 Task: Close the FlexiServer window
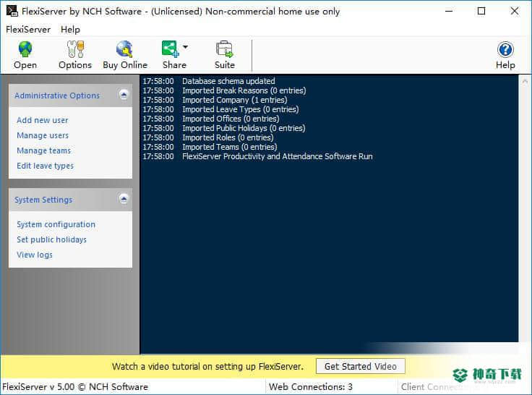point(515,11)
